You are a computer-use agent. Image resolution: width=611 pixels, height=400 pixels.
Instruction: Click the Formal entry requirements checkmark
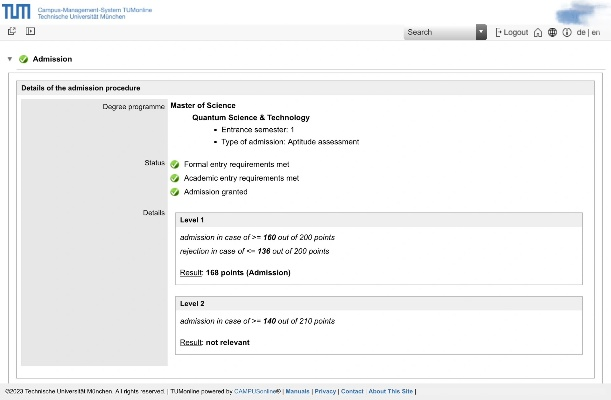coord(175,164)
